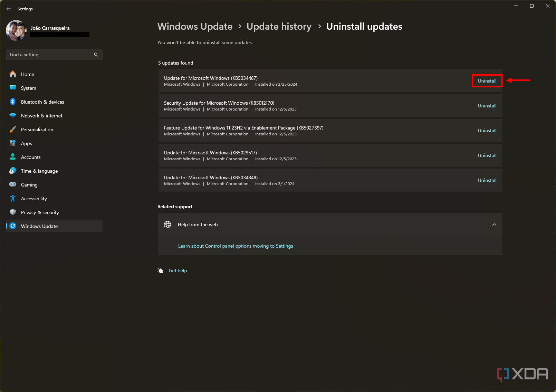Go to Update history breadcrumb
Image resolution: width=556 pixels, height=392 pixels.
[279, 27]
